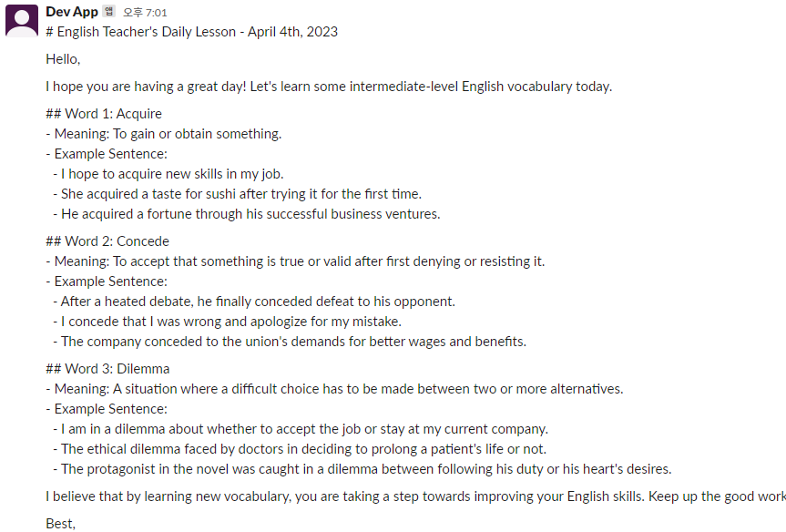This screenshot has height=532, width=786.
Task: Click the ethical dilemma doctors sentence
Action: tap(300, 449)
